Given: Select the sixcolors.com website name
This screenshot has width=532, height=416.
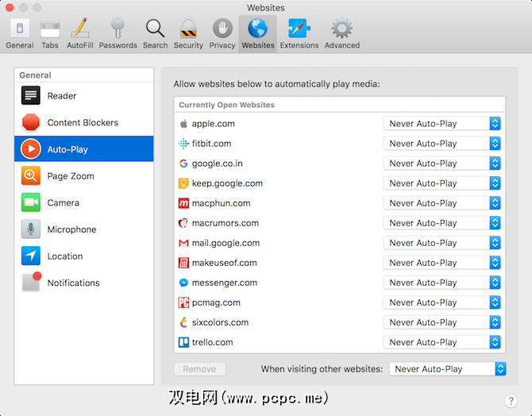Looking at the screenshot, I should (x=220, y=322).
